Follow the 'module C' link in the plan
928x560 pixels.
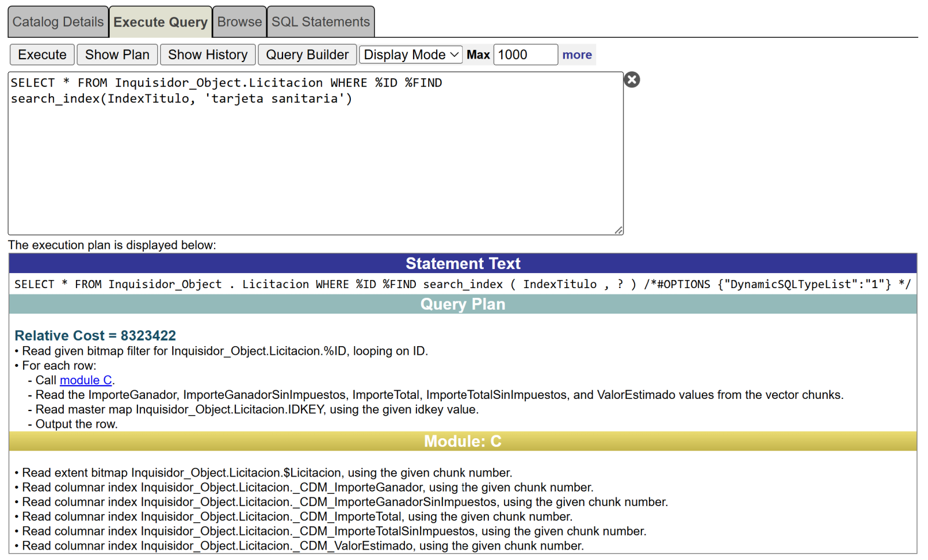86,380
